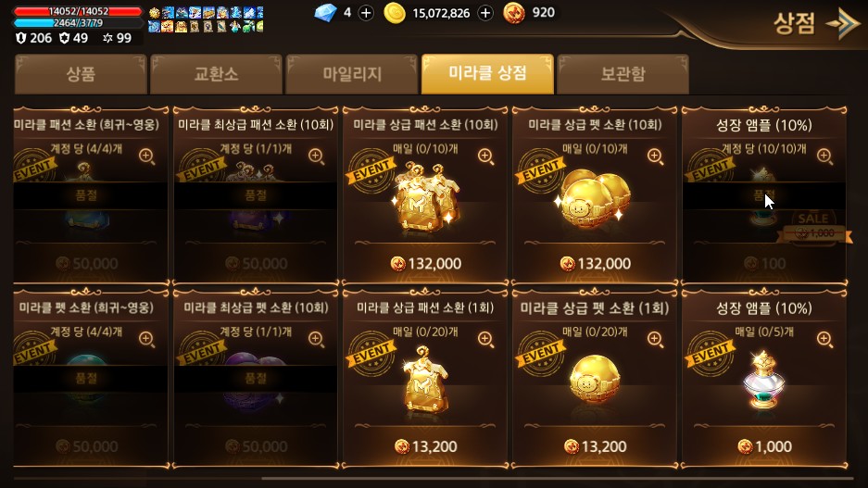The height and width of the screenshot is (488, 868).
Task: Magnify 미라클 상급 펫 소환 (10회) details
Action: point(655,156)
